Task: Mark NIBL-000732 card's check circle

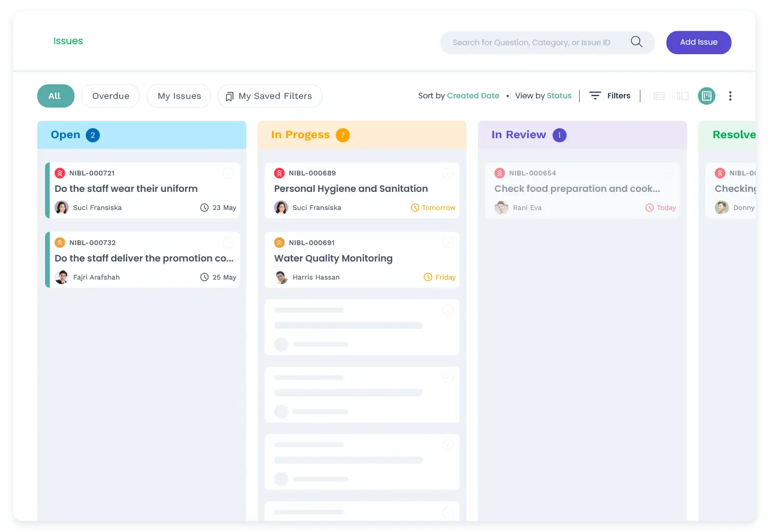Action: [x=228, y=243]
